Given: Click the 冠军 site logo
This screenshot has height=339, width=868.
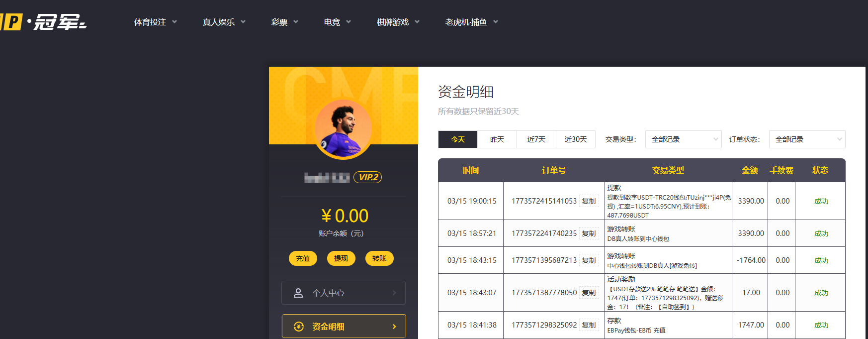Looking at the screenshot, I should 44,22.
